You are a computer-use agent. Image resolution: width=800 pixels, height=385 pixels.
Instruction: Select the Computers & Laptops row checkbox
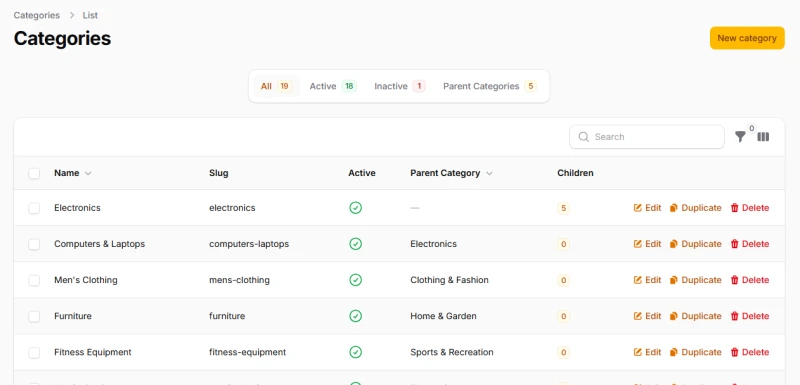[x=34, y=244]
